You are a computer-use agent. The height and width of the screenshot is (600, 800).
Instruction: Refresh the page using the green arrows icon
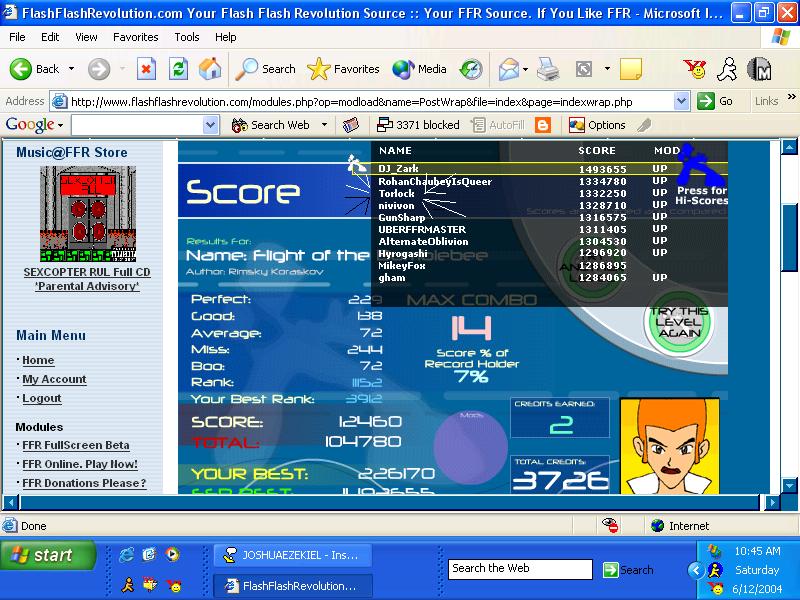179,69
